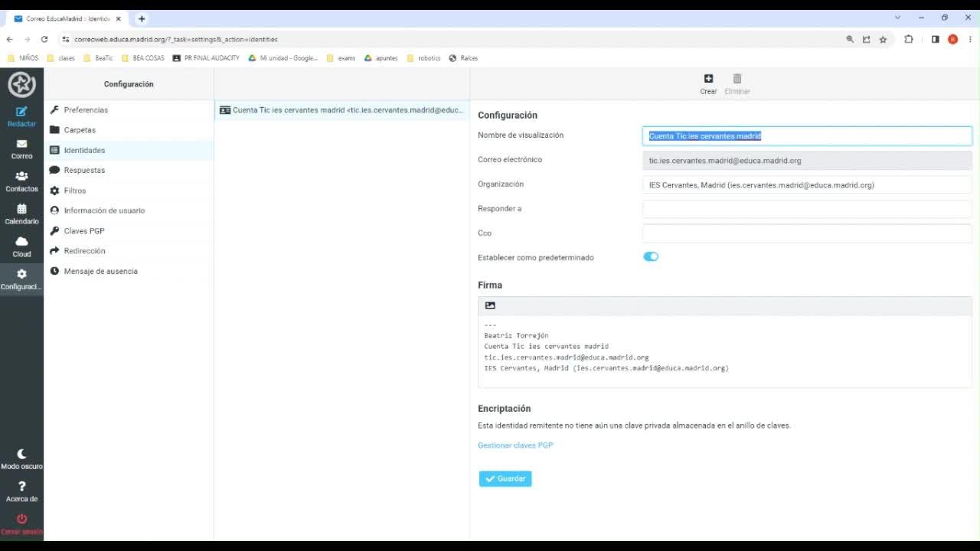
Task: Click the Responder a field
Action: [807, 209]
